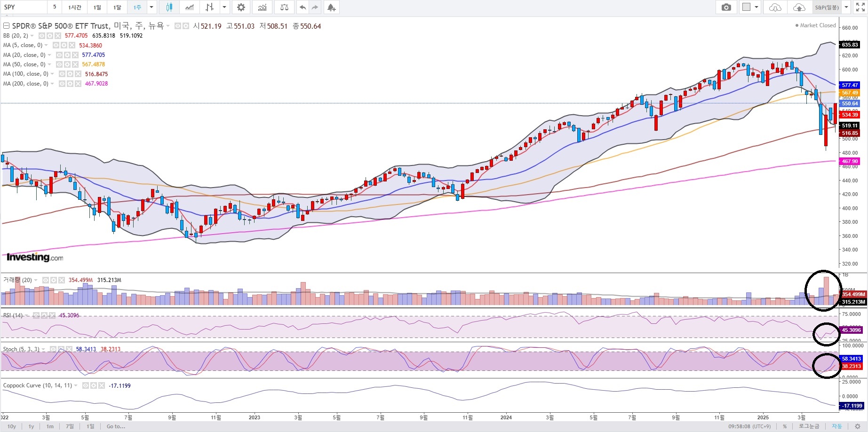The height and width of the screenshot is (432, 868).
Task: Switch to the area chart style icon
Action: (189, 7)
